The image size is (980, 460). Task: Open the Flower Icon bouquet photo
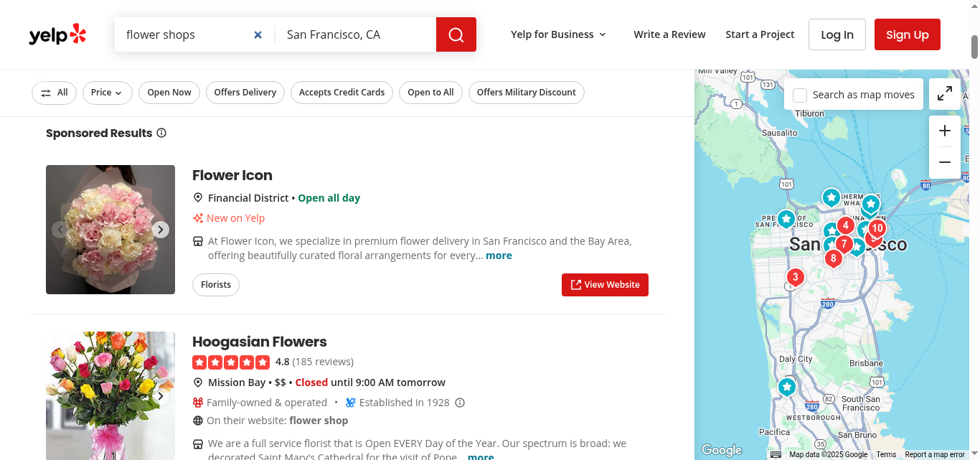coord(110,230)
